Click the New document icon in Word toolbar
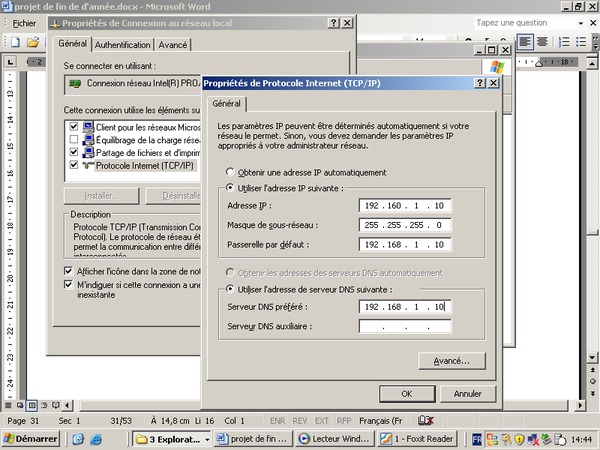The height and width of the screenshot is (450, 600). (x=15, y=42)
